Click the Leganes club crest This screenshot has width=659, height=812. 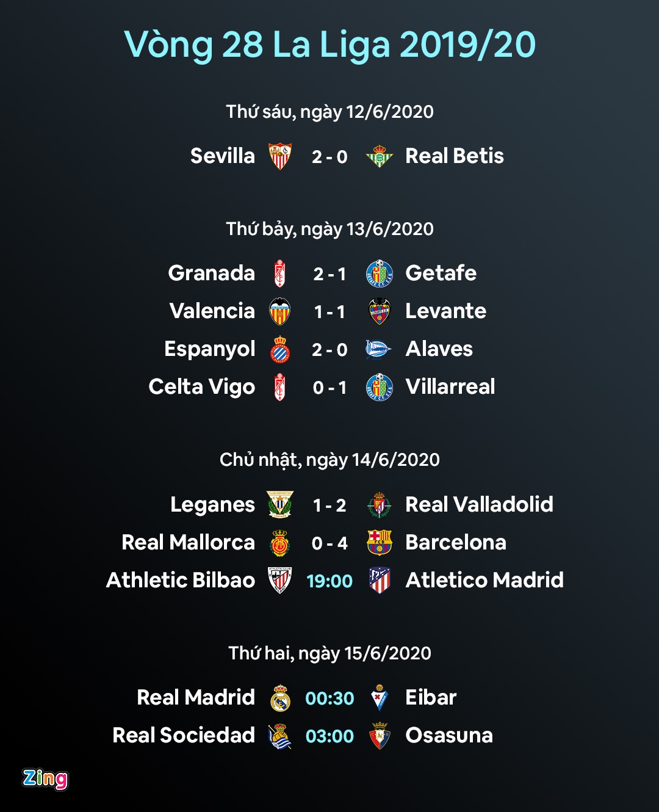pos(280,505)
